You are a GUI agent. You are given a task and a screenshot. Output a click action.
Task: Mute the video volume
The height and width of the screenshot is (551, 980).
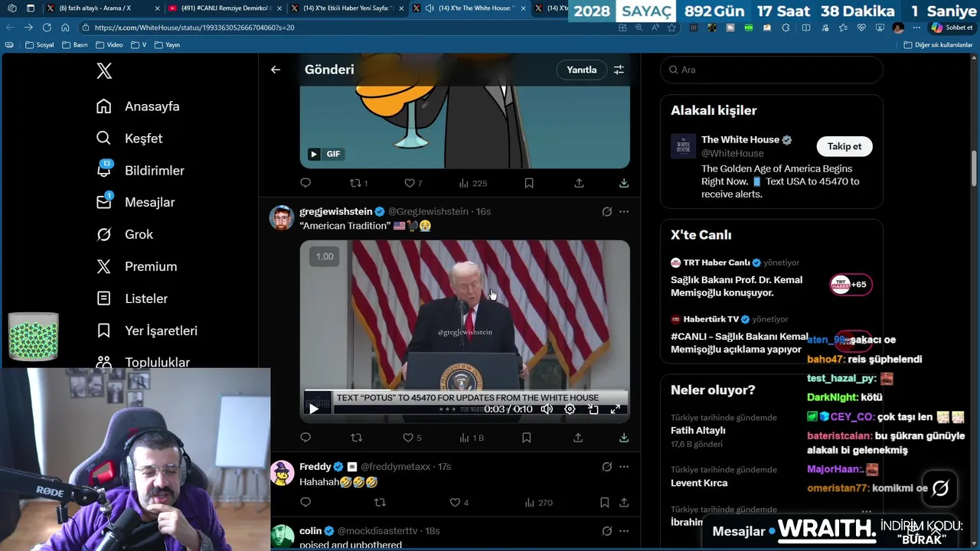[547, 409]
